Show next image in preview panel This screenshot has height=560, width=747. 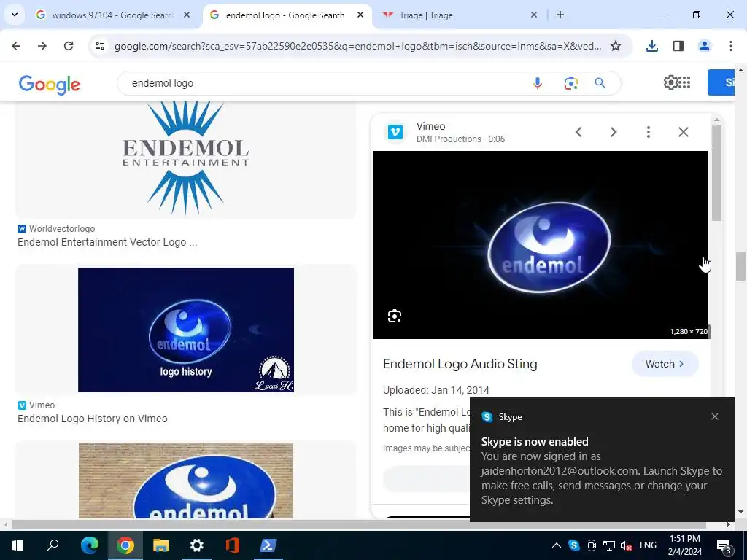click(x=614, y=132)
